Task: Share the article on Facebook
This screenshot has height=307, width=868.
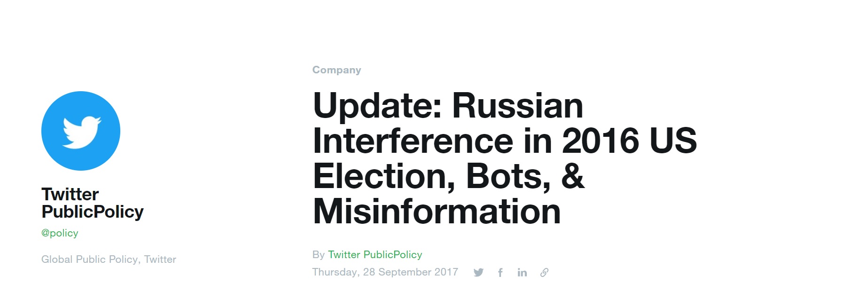Action: [500, 273]
